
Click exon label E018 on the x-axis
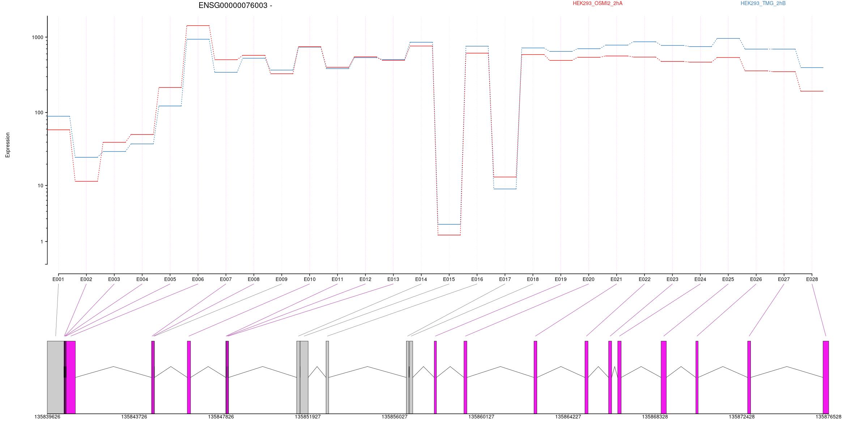[533, 279]
